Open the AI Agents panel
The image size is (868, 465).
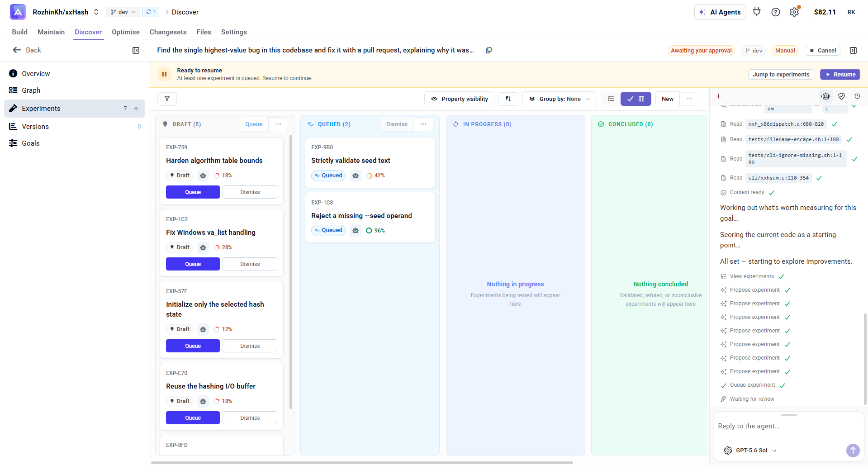pyautogui.click(x=720, y=12)
